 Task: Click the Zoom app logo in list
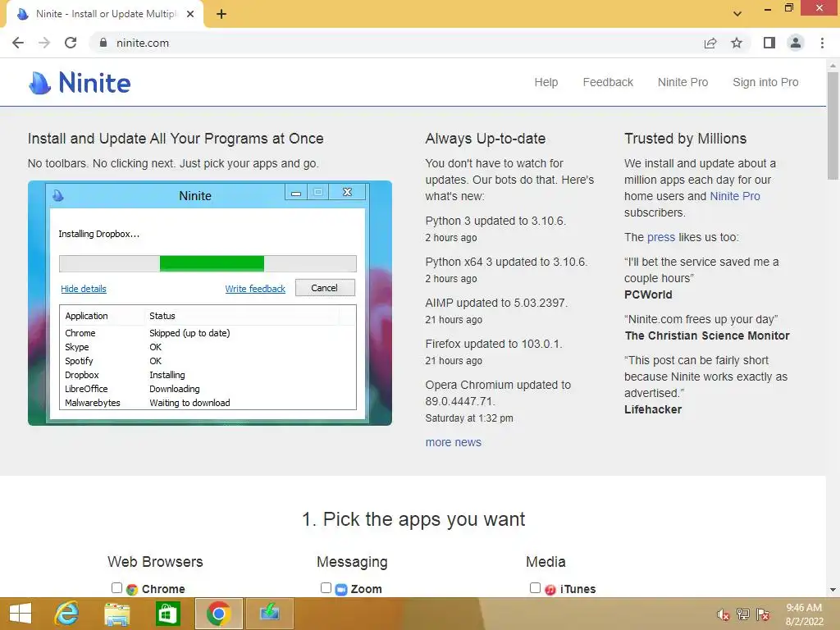pyautogui.click(x=340, y=589)
